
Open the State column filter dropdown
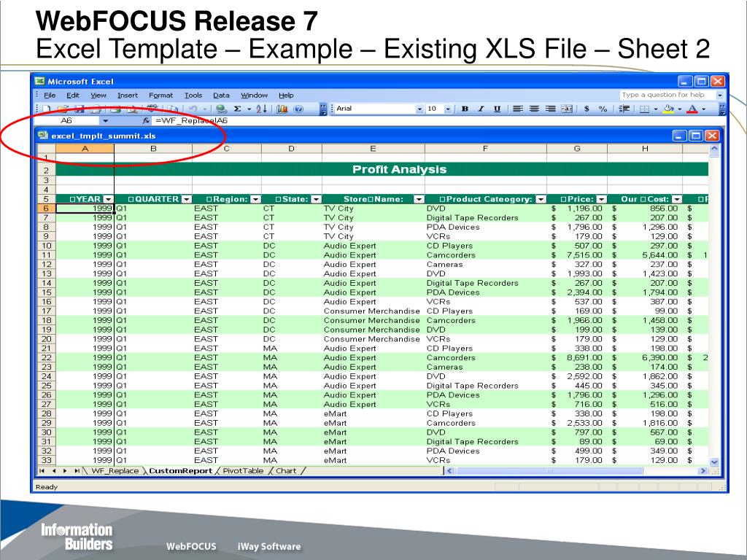317,199
